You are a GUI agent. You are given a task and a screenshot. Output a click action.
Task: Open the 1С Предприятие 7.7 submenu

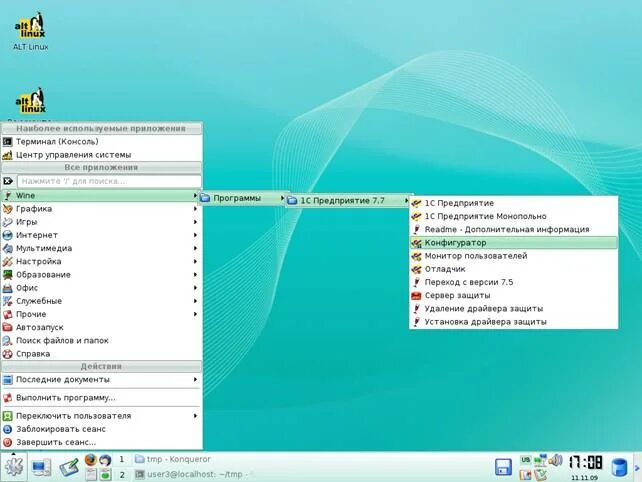(x=348, y=201)
